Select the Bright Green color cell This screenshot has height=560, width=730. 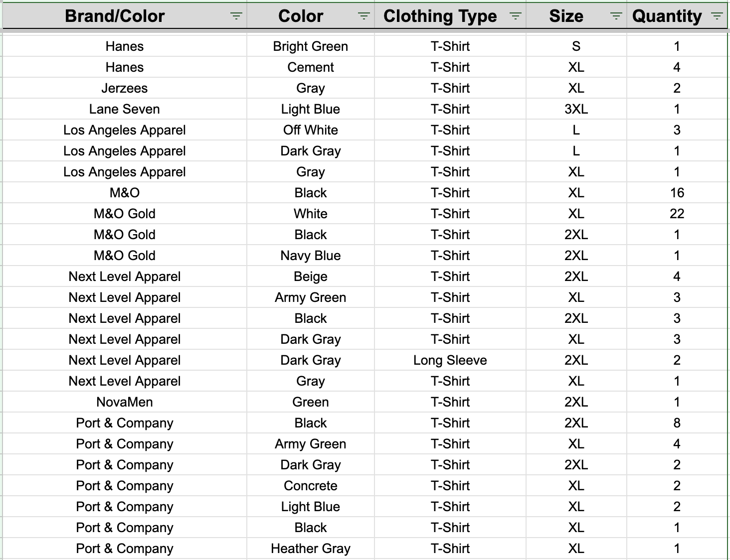click(311, 46)
